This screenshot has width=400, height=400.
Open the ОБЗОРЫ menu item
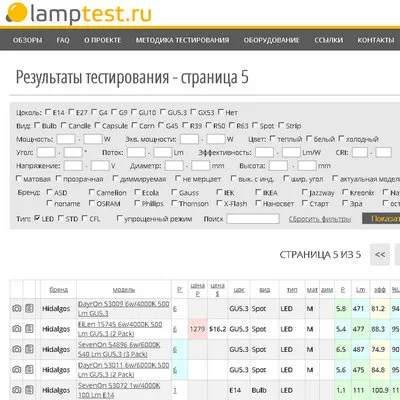[28, 40]
